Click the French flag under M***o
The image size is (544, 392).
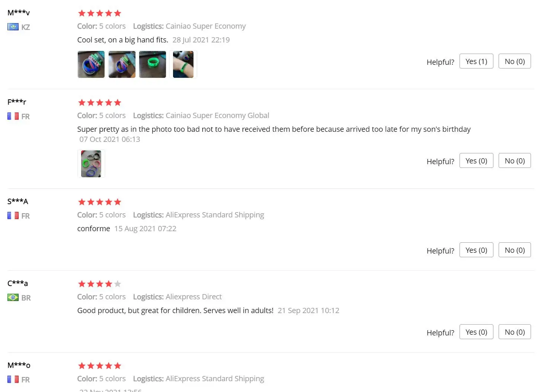point(13,379)
